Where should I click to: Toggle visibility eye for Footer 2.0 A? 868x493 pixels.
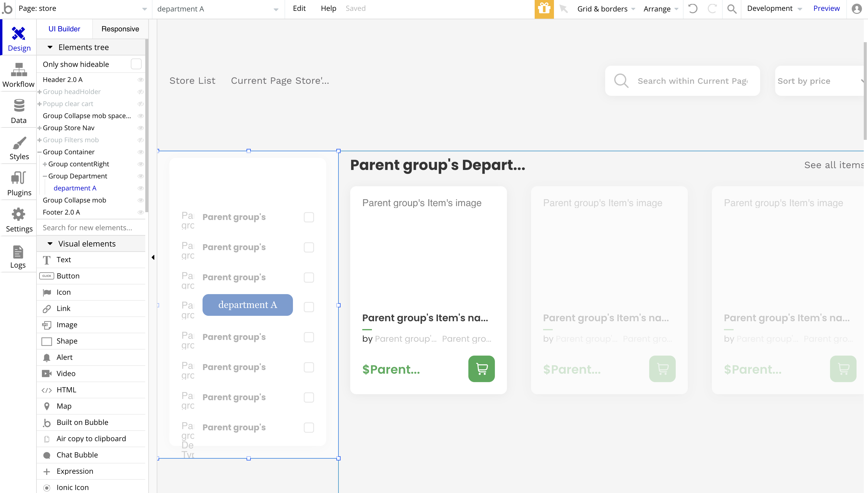pyautogui.click(x=140, y=212)
